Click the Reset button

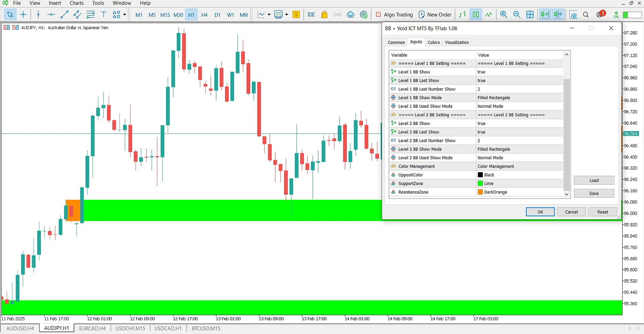(x=602, y=212)
